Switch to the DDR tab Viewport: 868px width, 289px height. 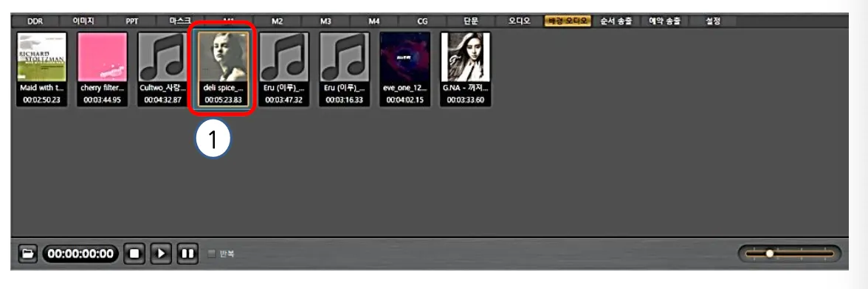pos(35,21)
